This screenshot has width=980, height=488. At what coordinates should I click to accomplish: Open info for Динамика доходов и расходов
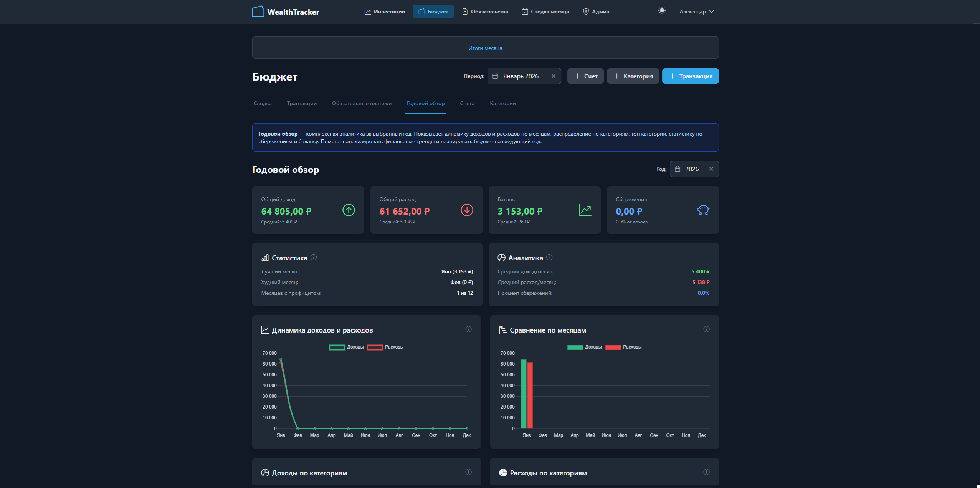468,329
